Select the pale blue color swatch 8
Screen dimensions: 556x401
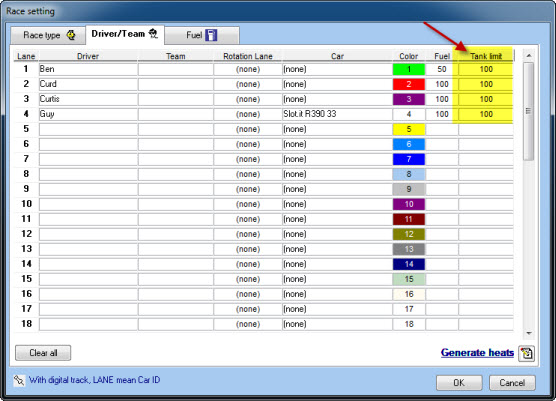point(409,174)
